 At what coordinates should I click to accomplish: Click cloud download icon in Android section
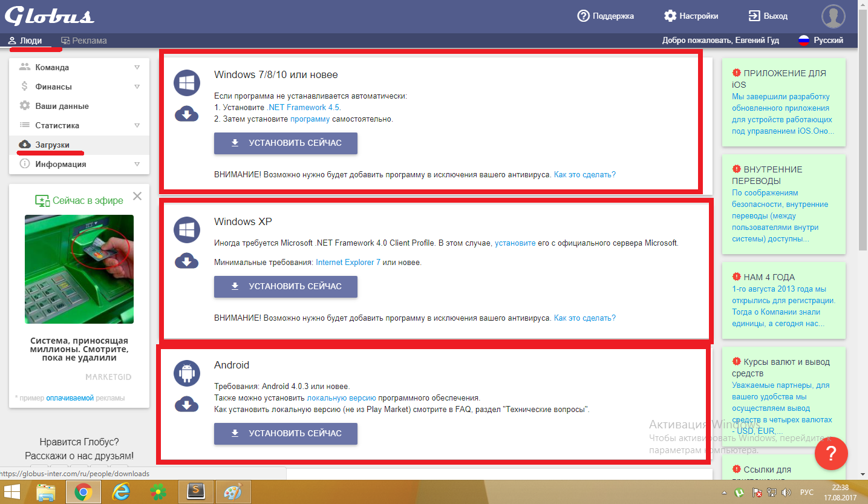tap(187, 404)
